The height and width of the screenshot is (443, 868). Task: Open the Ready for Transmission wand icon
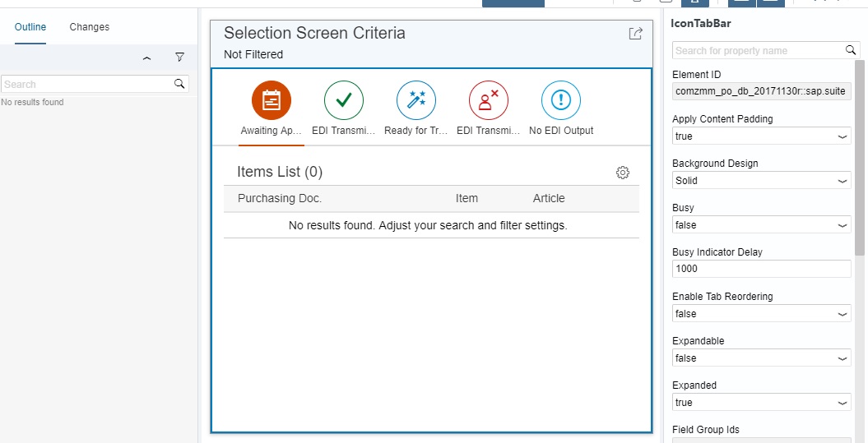point(416,100)
